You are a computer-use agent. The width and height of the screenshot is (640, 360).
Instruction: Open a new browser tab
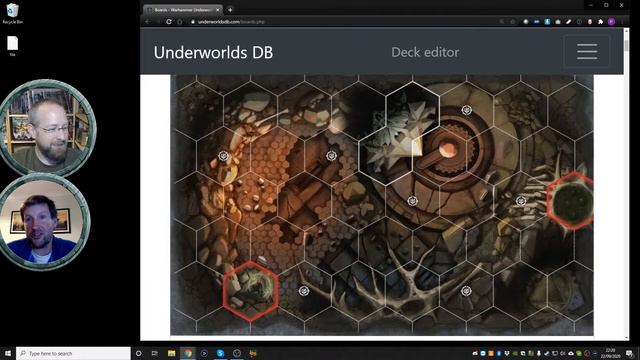point(230,9)
